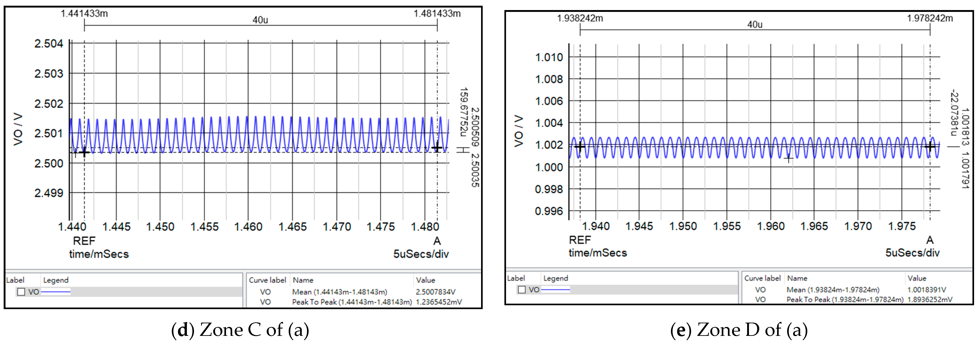
Task: Click REF cursor marker in Zone C plot
Action: point(84,153)
